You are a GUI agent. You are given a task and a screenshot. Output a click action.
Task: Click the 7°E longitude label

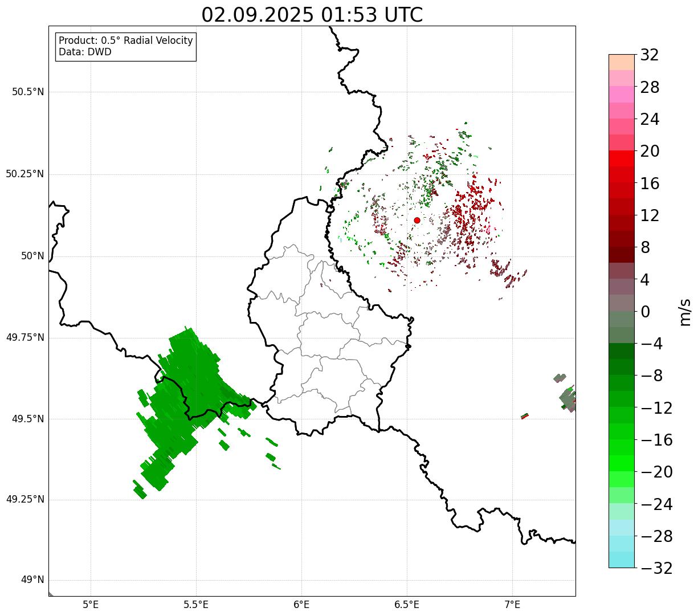[512, 605]
